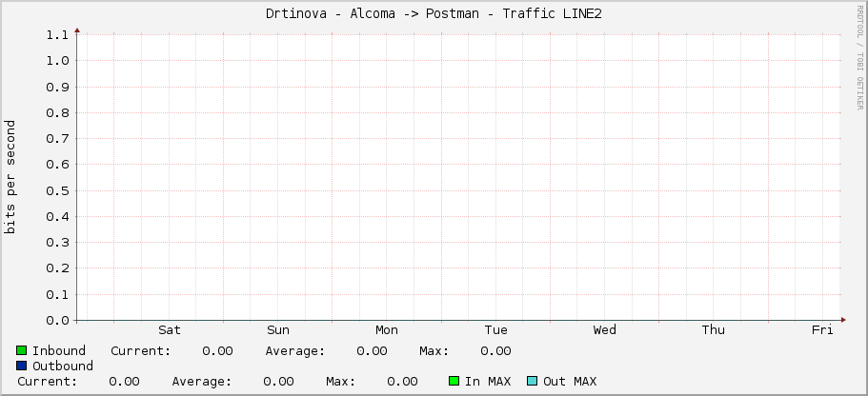Click the 'Thu' day label
The height and width of the screenshot is (396, 868).
[x=713, y=330]
